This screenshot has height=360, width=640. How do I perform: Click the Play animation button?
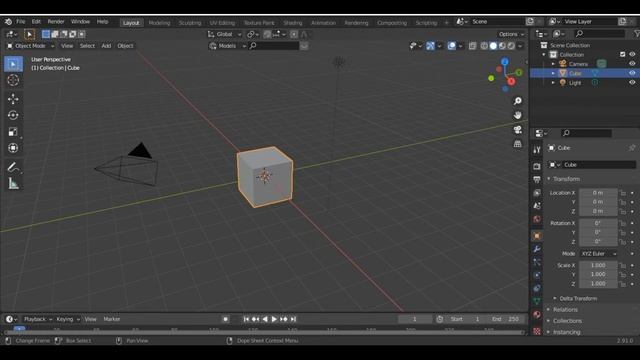274,319
